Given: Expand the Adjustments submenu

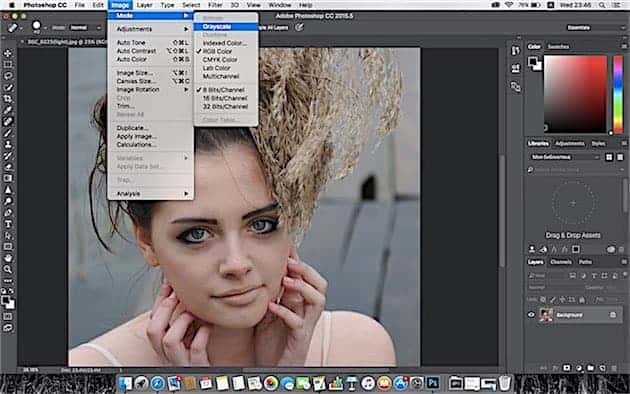Looking at the screenshot, I should [x=151, y=29].
